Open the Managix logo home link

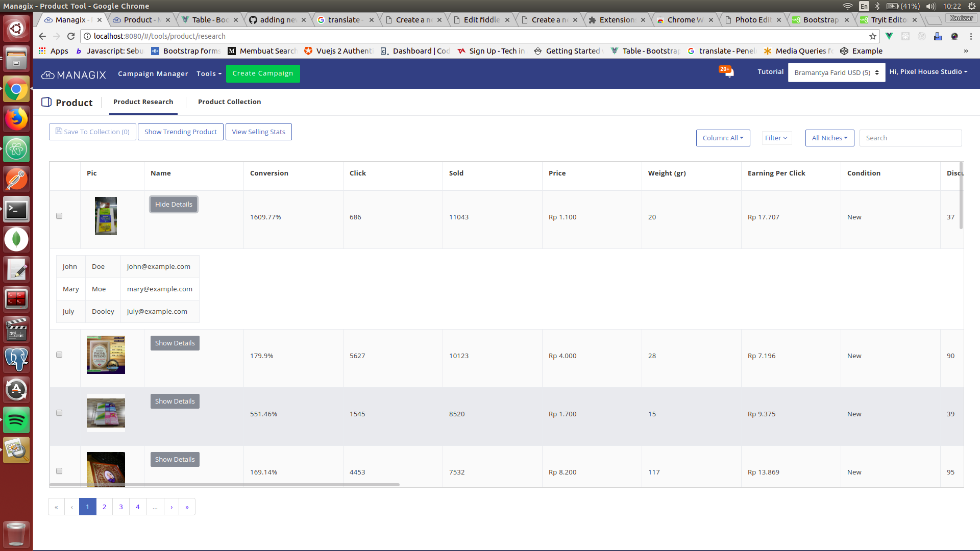[73, 74]
